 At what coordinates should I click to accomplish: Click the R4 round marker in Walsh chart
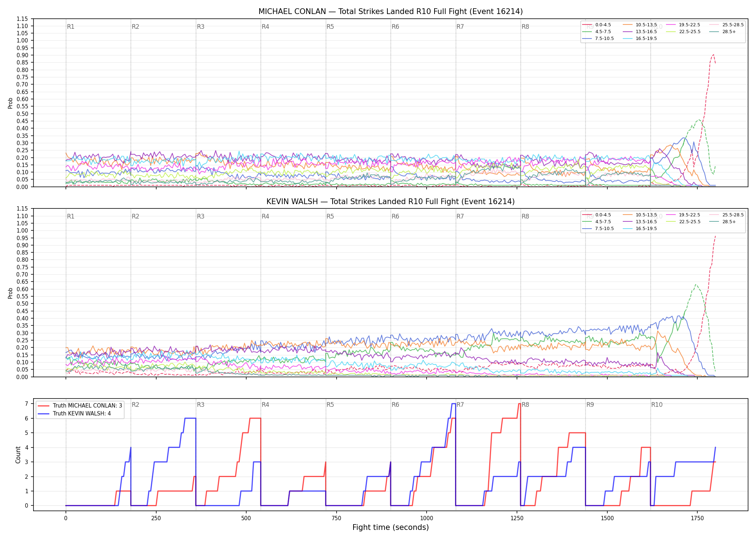pos(265,216)
